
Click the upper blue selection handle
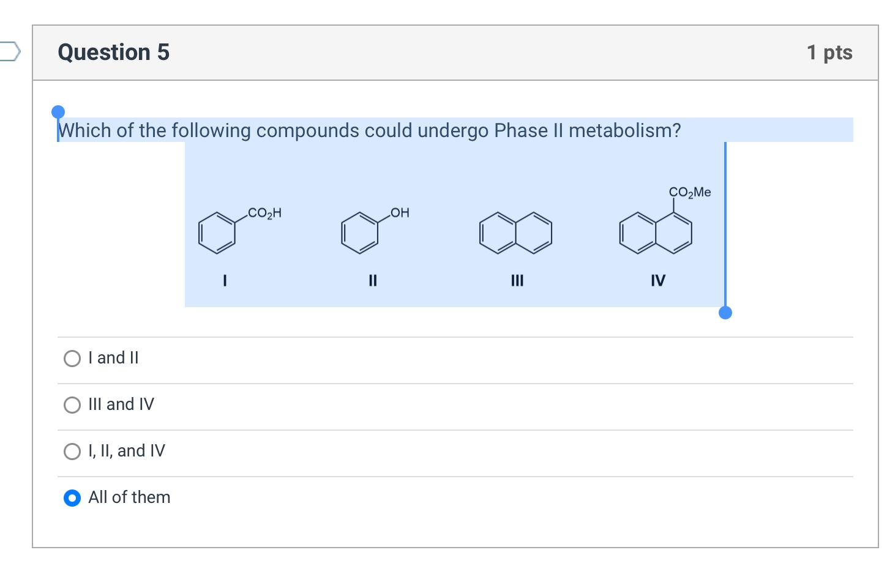(x=58, y=111)
